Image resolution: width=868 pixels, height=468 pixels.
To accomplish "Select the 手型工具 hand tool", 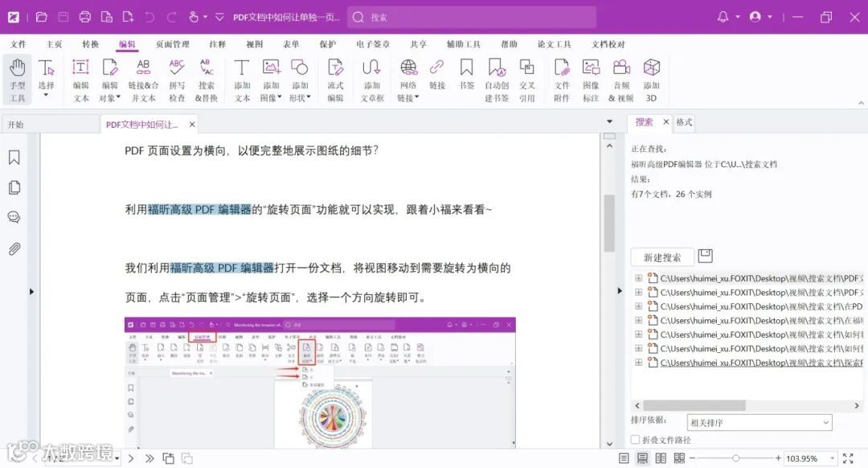I will (x=17, y=80).
